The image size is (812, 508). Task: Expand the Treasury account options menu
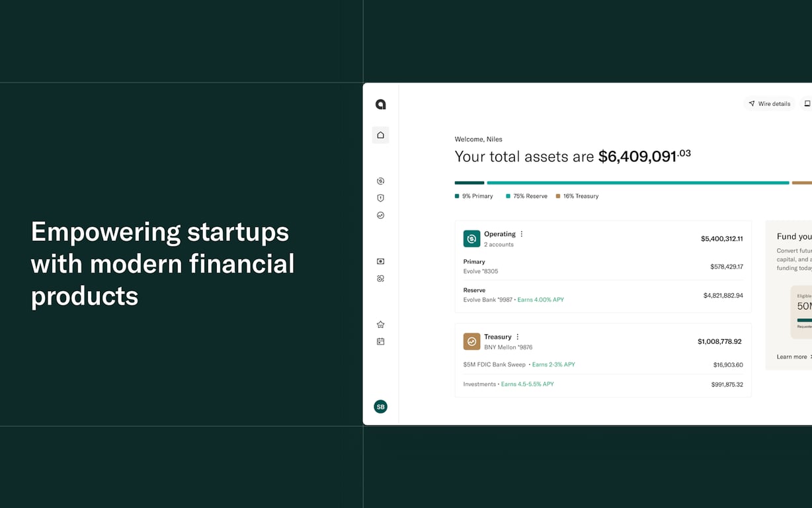click(518, 337)
